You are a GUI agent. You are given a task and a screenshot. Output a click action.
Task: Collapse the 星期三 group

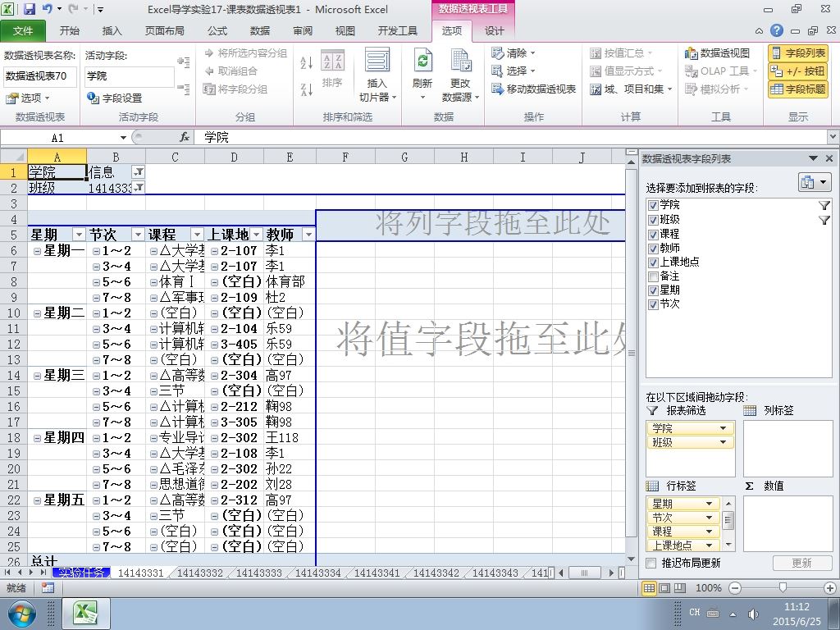coord(37,376)
